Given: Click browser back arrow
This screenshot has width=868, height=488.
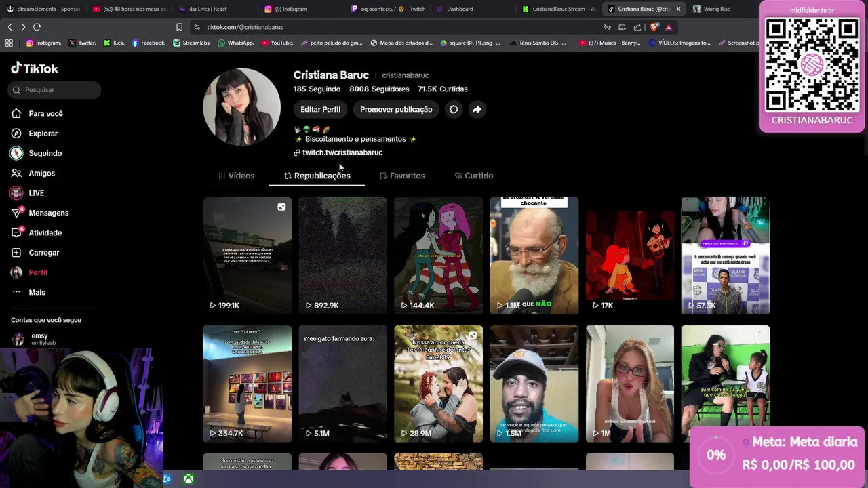Looking at the screenshot, I should [9, 27].
